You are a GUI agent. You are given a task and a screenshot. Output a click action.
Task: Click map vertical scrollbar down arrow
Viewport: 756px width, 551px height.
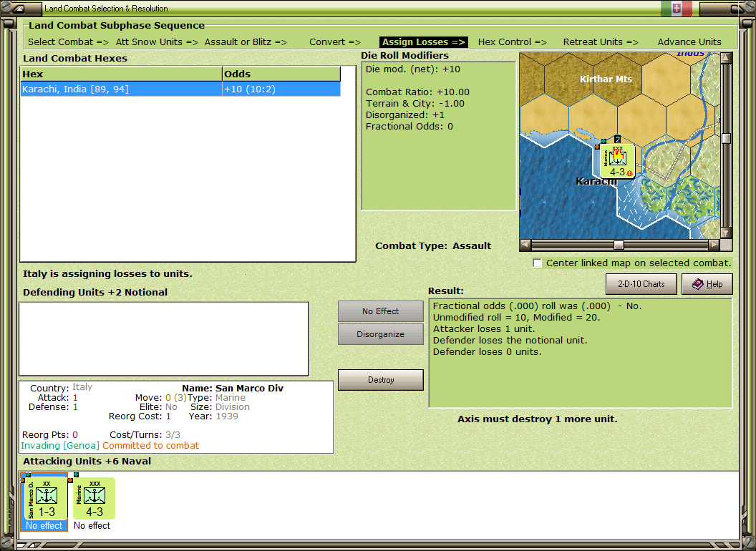[x=726, y=233]
